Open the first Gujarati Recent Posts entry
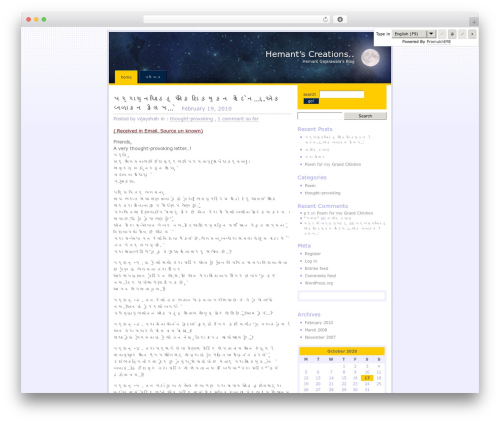Image resolution: width=500 pixels, height=423 pixels. 337,140
